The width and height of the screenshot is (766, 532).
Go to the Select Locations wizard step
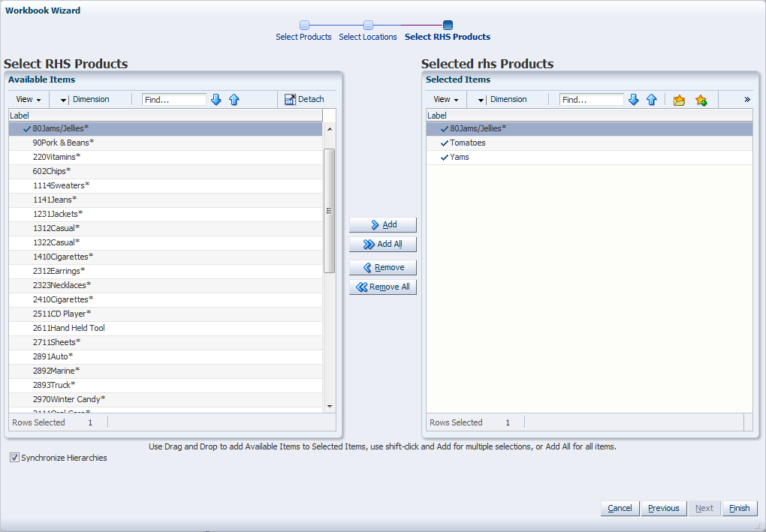pyautogui.click(x=368, y=32)
